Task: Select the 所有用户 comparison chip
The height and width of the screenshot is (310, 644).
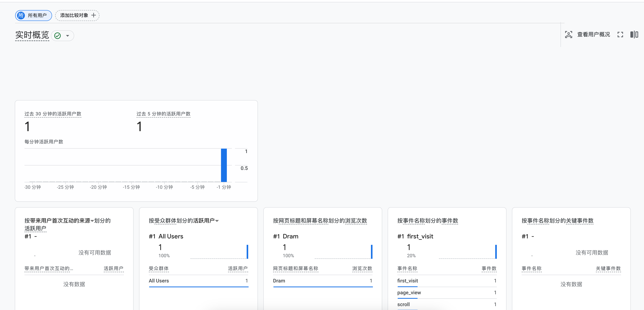Action: (x=37, y=16)
